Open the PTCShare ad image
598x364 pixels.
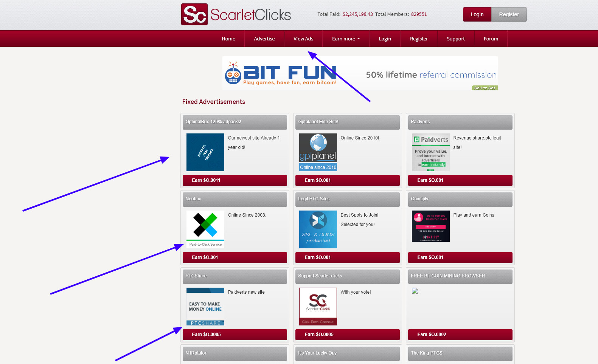click(x=205, y=306)
